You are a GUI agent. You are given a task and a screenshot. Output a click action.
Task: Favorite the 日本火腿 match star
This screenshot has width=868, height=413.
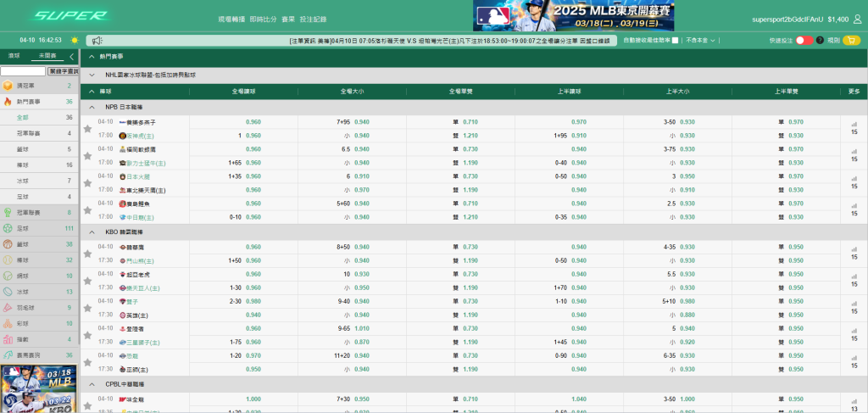87,183
